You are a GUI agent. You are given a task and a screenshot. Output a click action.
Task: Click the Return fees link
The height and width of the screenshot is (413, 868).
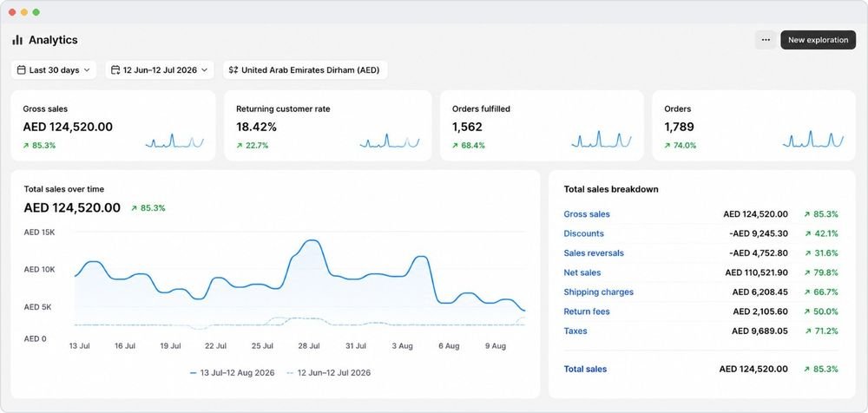coord(586,311)
